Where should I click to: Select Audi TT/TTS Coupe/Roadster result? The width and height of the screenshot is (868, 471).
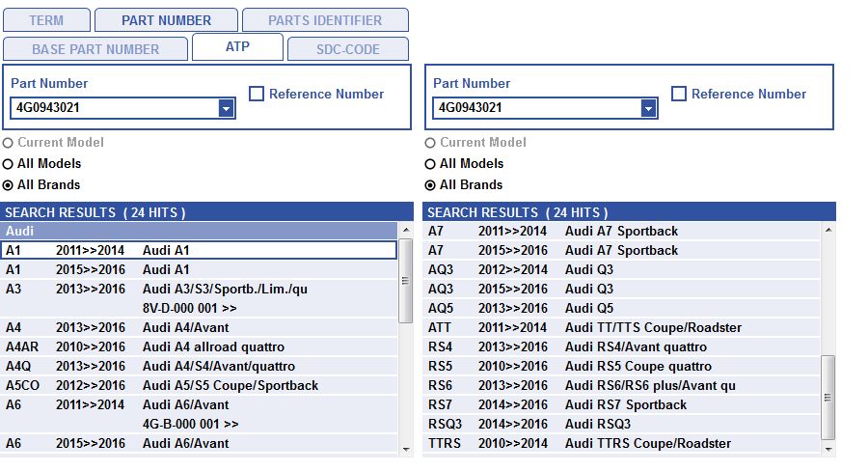click(621, 327)
